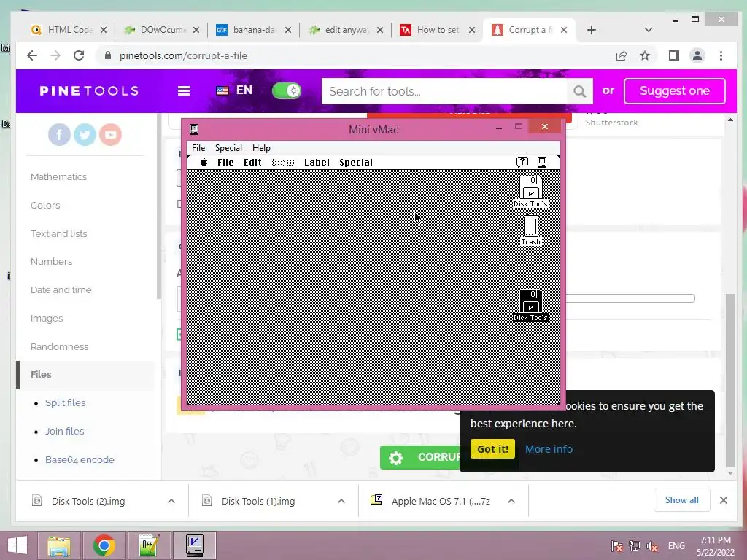747x560 pixels.
Task: Switch to the HTML Code tab
Action: point(69,30)
